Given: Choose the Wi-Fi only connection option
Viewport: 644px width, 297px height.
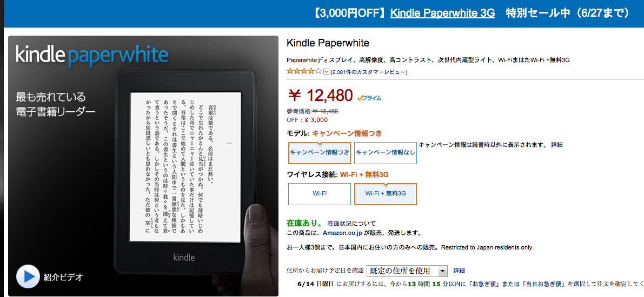Looking at the screenshot, I should [x=320, y=194].
